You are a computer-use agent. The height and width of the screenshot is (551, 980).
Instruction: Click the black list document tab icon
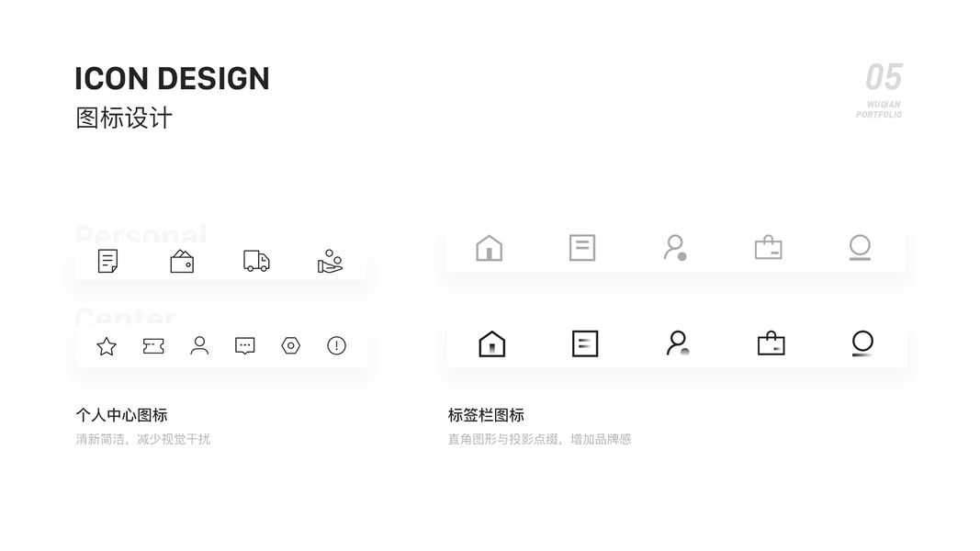(x=585, y=343)
